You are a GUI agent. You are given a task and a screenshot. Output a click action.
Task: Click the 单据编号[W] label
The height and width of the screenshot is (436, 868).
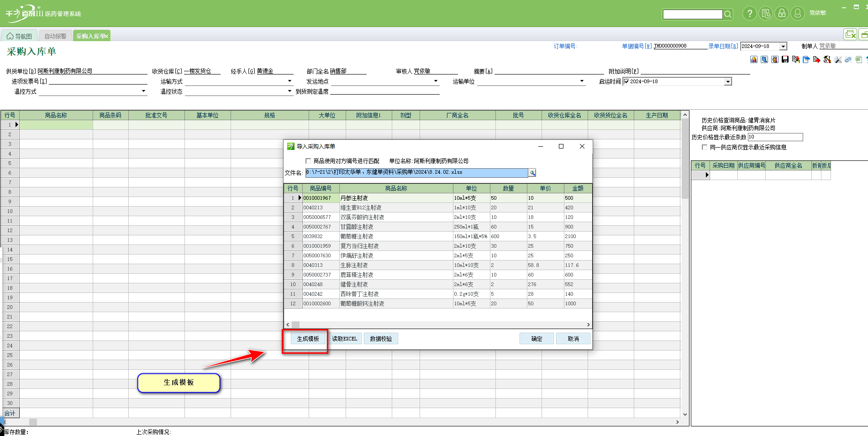(x=637, y=46)
